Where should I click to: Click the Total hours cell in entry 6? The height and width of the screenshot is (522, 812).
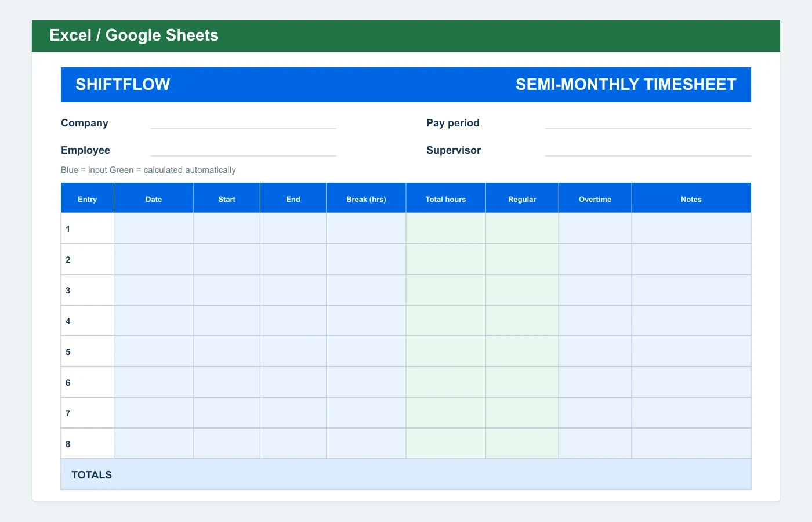[x=446, y=382]
